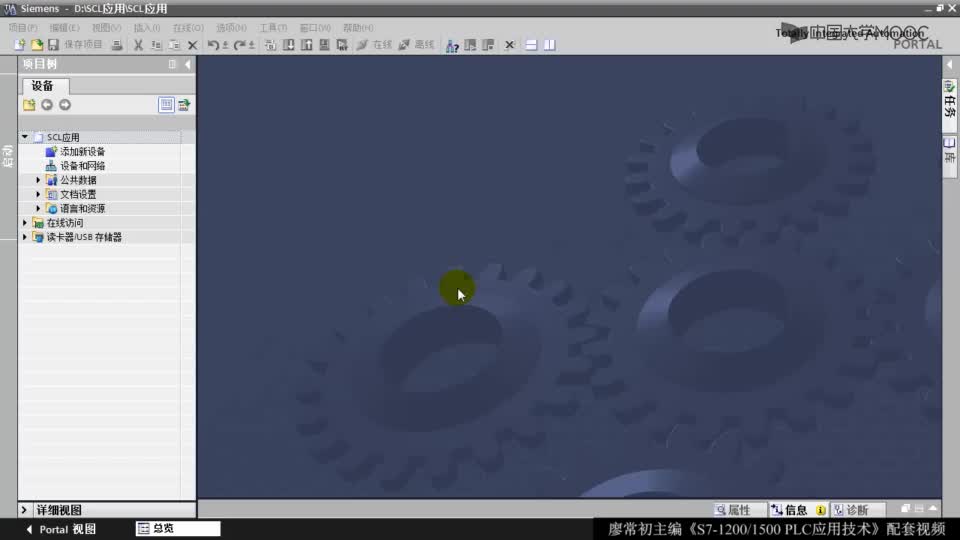Click the 保存项目 save project button
Screen dimensions: 960x540
pos(83,45)
